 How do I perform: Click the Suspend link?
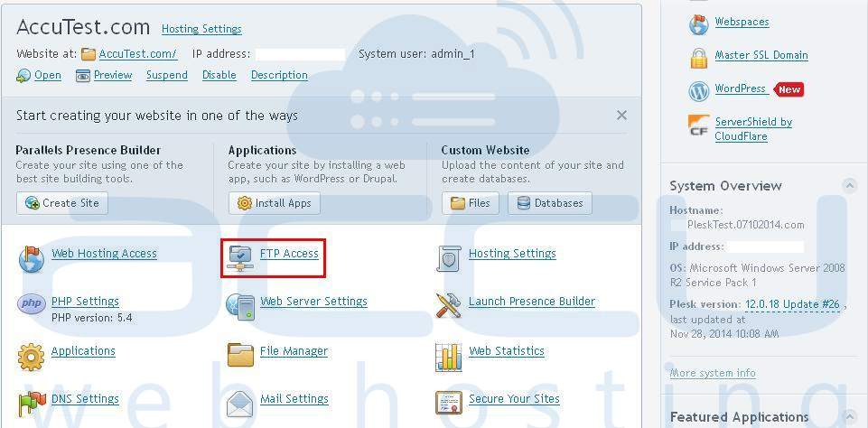pos(166,75)
